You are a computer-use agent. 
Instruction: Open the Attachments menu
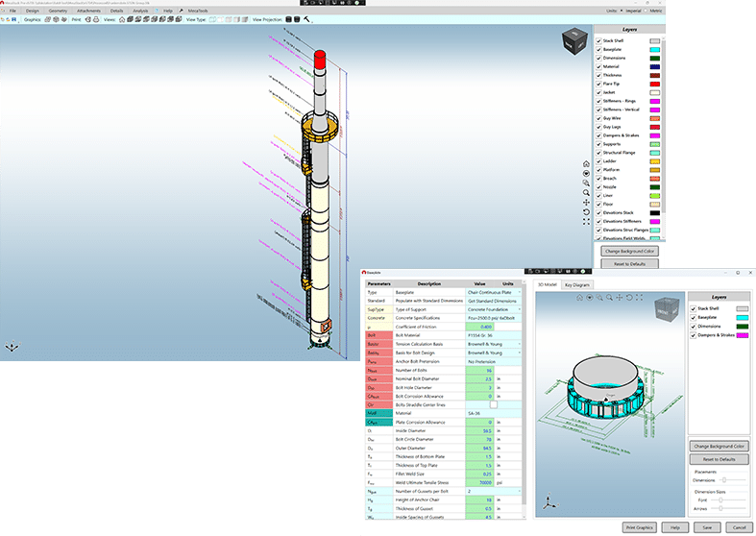pos(88,11)
